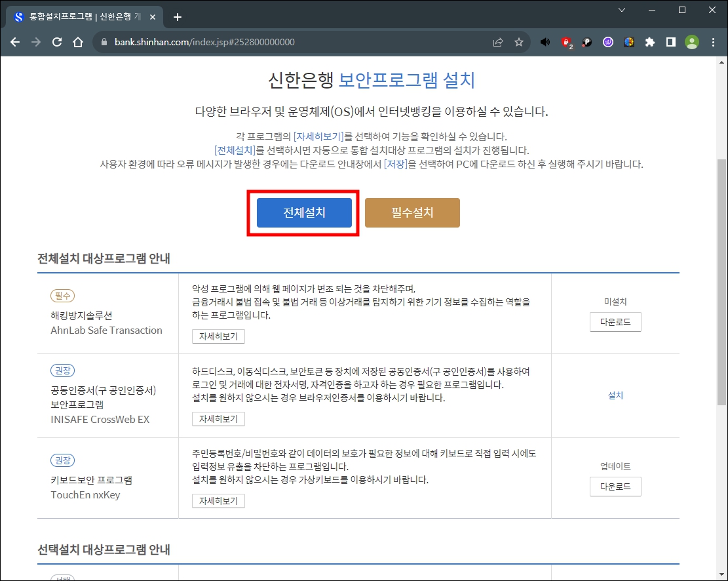Open the red extension with badge 2
The image size is (728, 581).
[x=566, y=43]
